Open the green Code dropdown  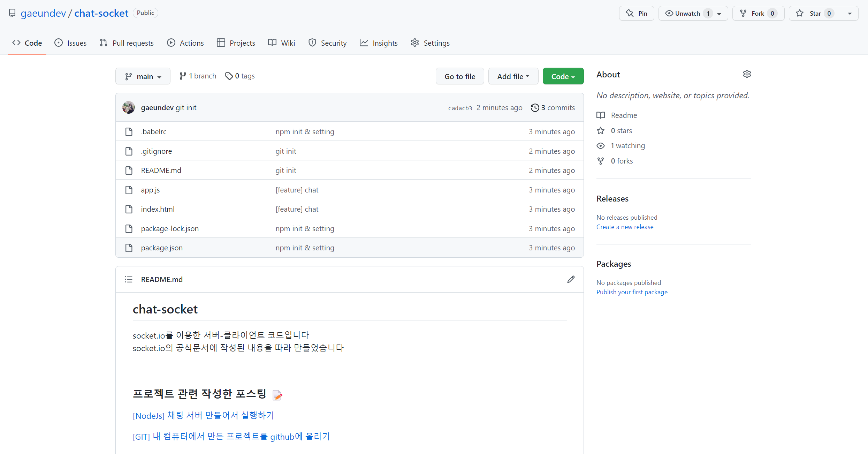(563, 76)
